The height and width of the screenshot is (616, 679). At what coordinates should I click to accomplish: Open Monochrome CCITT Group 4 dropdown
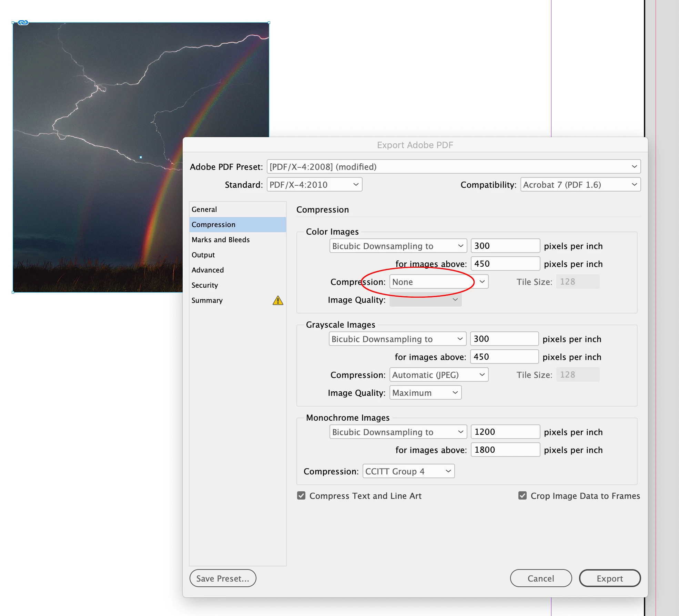[408, 471]
